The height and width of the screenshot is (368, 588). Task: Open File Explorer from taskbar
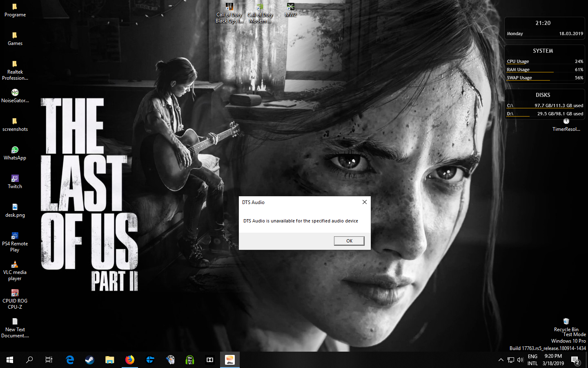pyautogui.click(x=109, y=360)
